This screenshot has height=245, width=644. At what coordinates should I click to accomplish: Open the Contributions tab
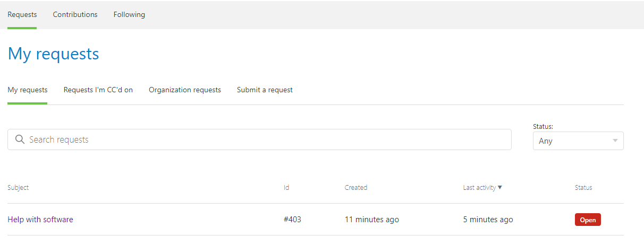pyautogui.click(x=75, y=14)
